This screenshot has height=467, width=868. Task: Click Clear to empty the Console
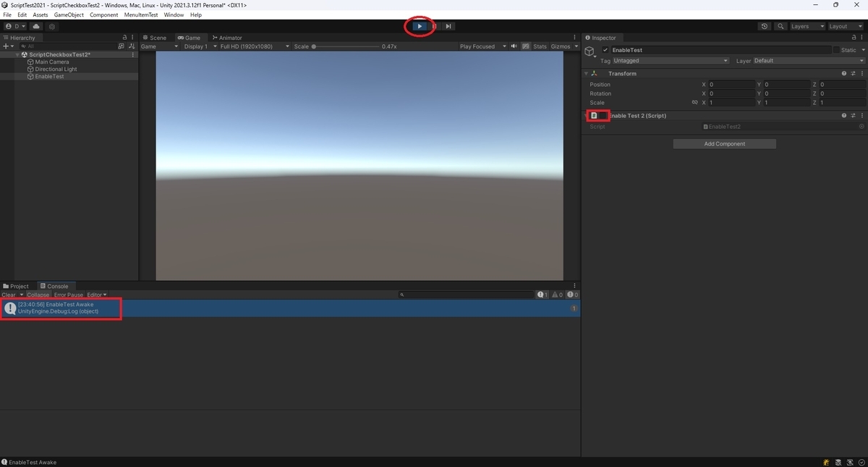[9, 295]
